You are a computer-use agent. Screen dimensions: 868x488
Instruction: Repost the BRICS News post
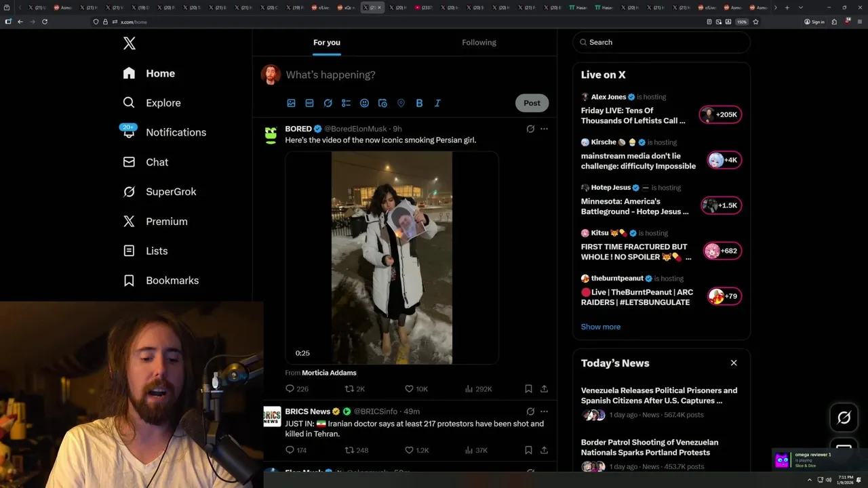[x=357, y=450]
